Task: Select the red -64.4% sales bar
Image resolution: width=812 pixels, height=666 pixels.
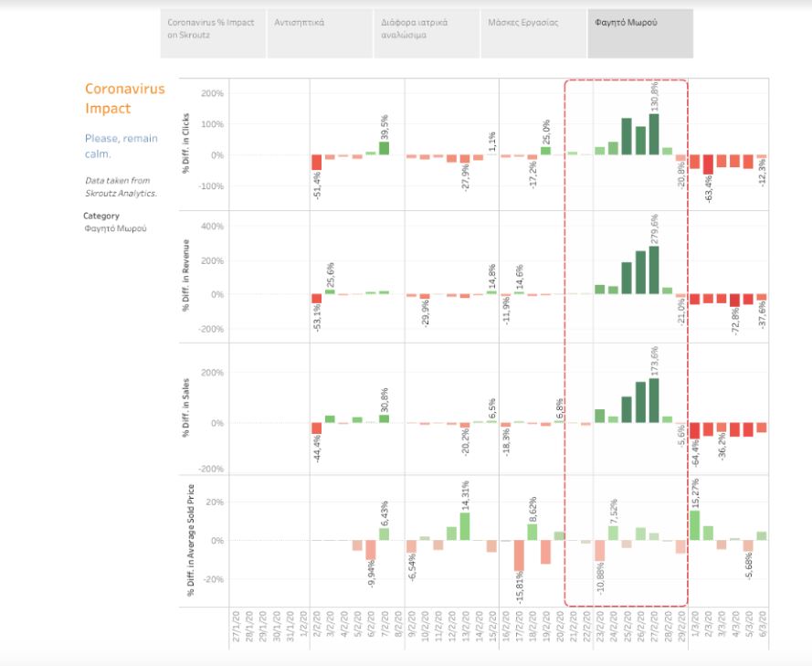Action: [x=694, y=430]
